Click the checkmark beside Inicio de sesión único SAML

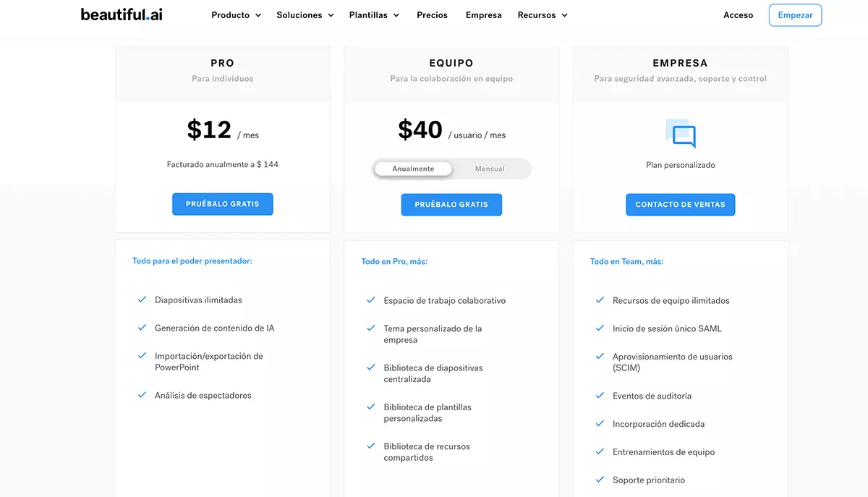(x=600, y=328)
